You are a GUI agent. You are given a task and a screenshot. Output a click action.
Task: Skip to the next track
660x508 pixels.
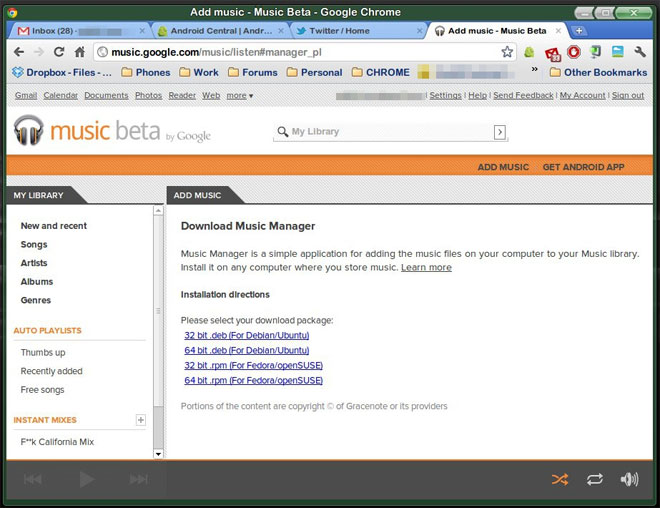tap(139, 479)
